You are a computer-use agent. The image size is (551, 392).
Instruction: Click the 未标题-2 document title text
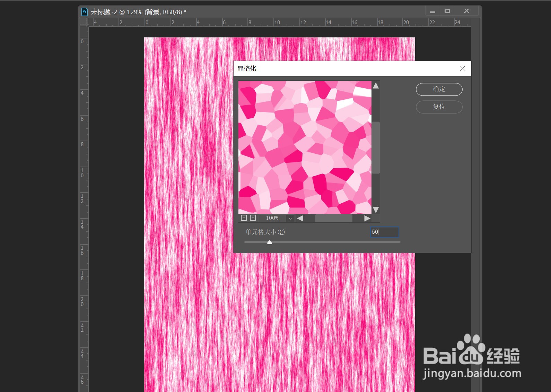[x=138, y=12]
